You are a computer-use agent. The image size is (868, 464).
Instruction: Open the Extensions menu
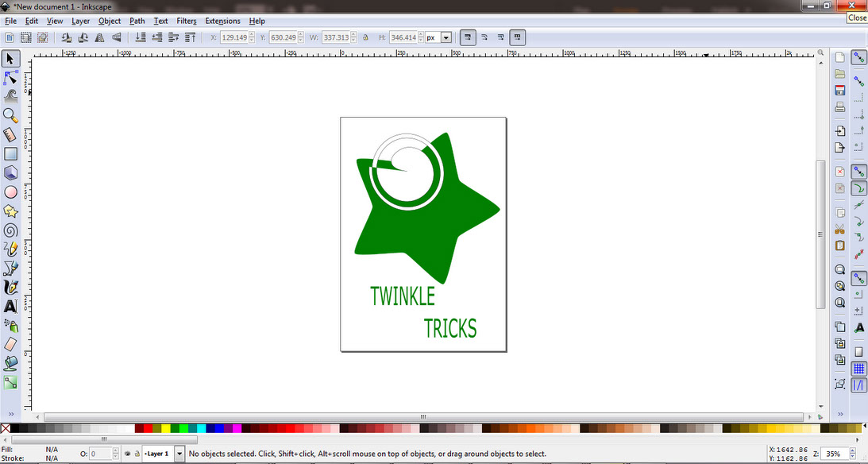[222, 21]
